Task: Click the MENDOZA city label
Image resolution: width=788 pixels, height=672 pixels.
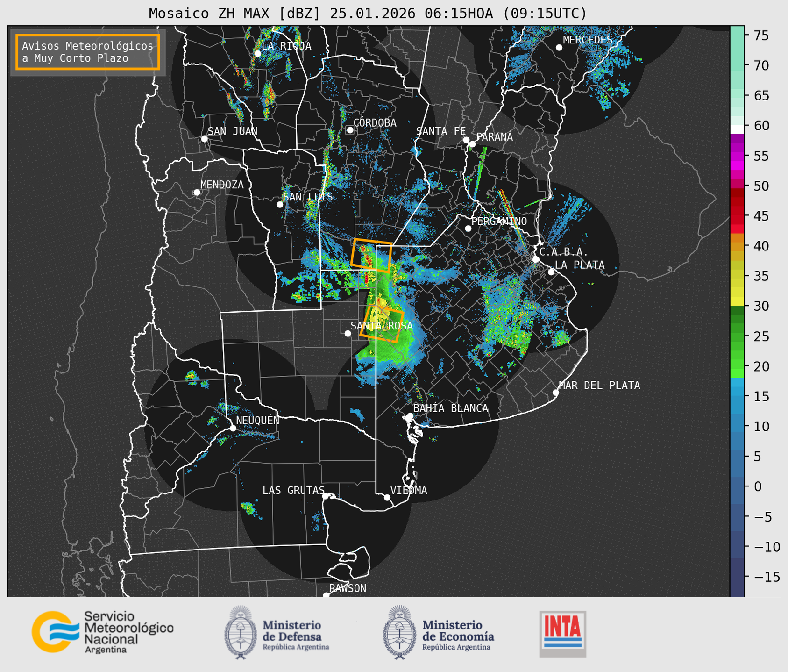Action: pos(222,185)
